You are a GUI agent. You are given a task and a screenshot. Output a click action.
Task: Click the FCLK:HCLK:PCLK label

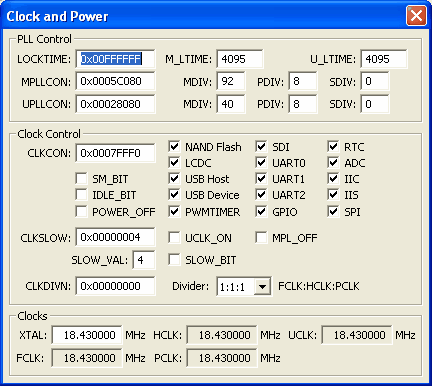(319, 286)
